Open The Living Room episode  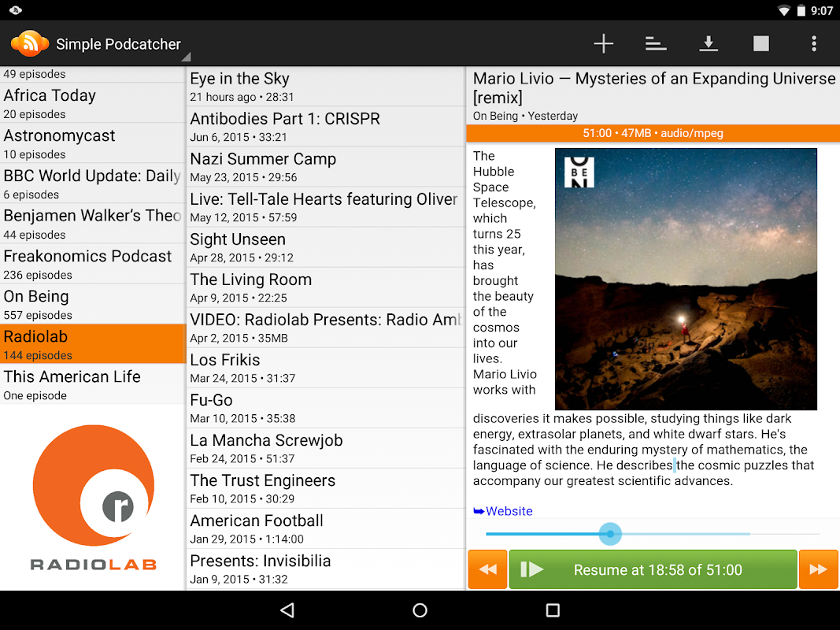[x=326, y=287]
